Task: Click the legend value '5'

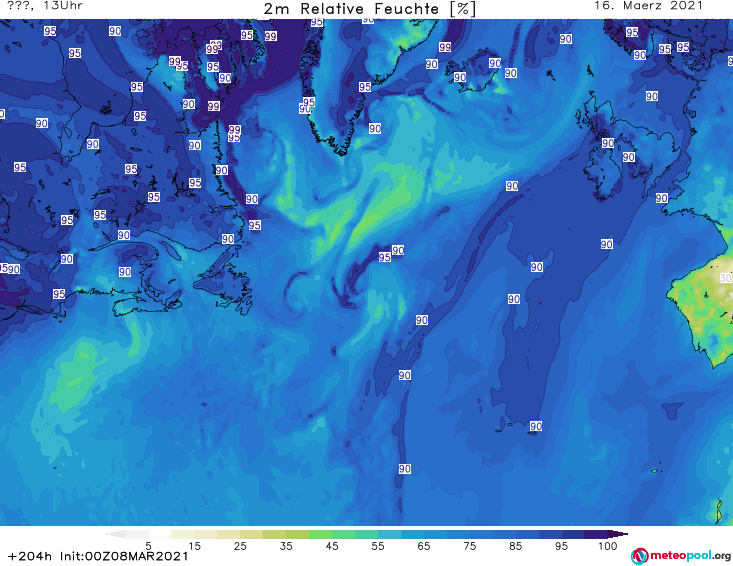Action: pyautogui.click(x=148, y=546)
